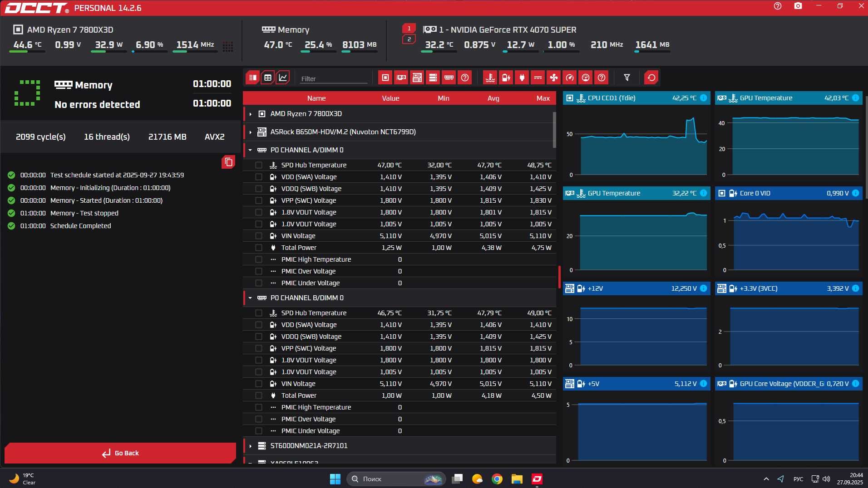Click the funnel filter icon
This screenshot has width=868, height=488.
tap(627, 78)
